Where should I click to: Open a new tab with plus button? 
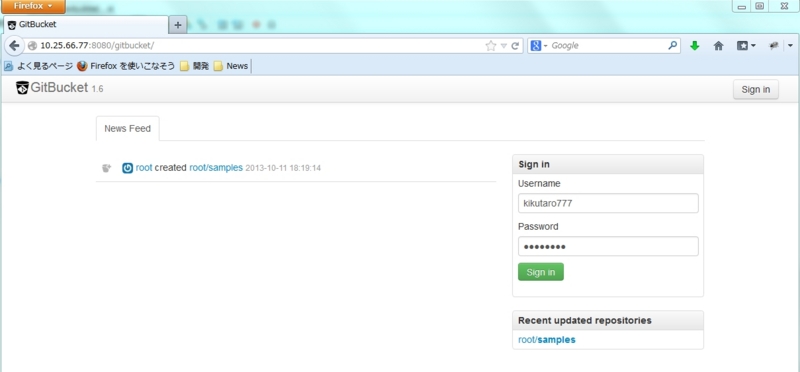(x=178, y=25)
